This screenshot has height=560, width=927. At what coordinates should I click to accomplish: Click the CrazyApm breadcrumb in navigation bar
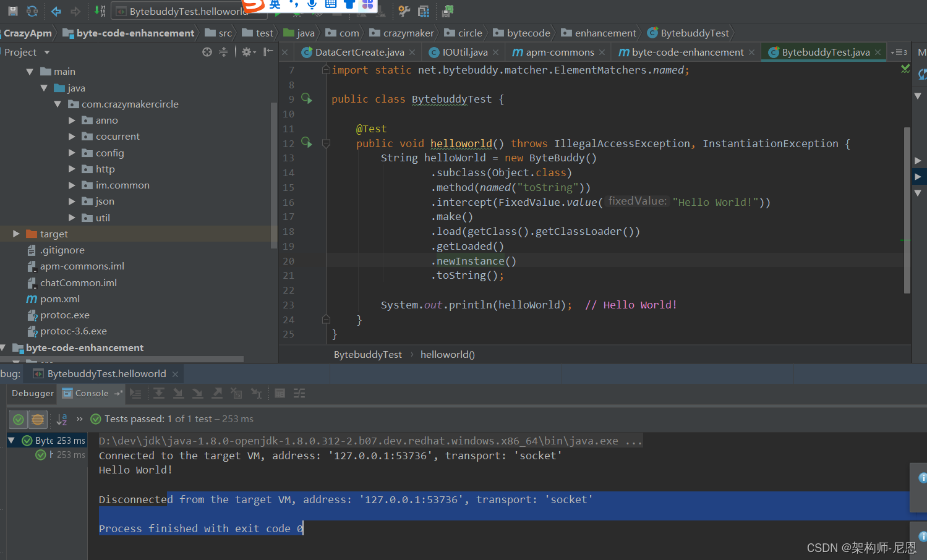(x=28, y=33)
